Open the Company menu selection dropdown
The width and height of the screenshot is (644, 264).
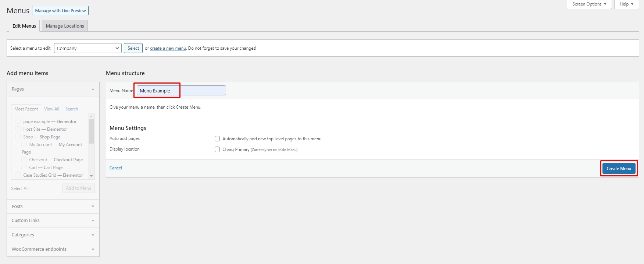click(87, 48)
